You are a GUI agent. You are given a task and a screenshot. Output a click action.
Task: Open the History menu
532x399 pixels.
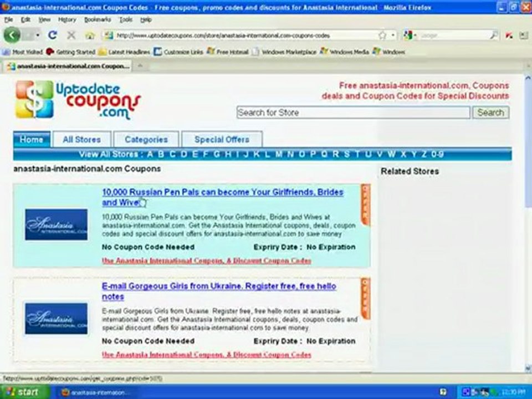67,20
